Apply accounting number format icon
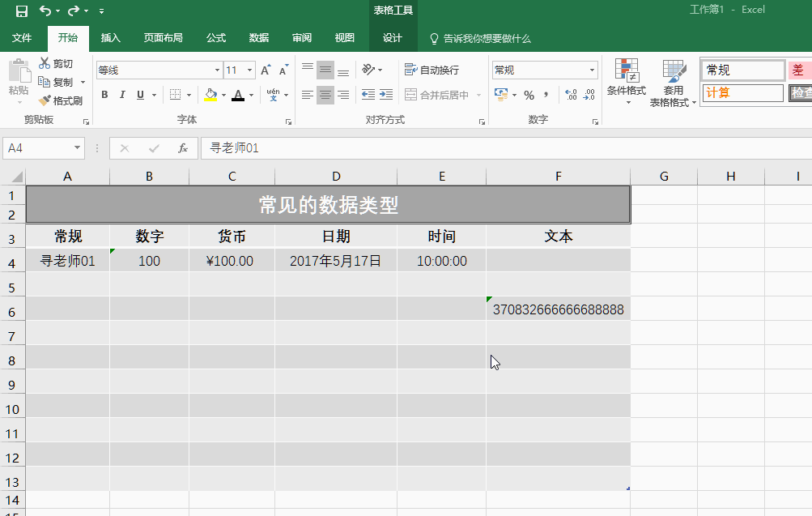 (501, 95)
